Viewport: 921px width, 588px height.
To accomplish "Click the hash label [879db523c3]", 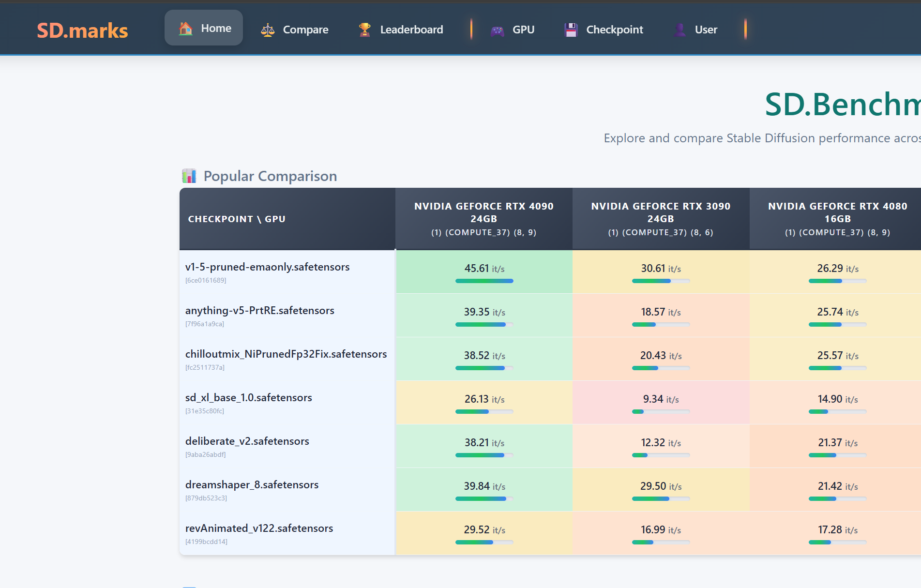I will (206, 498).
